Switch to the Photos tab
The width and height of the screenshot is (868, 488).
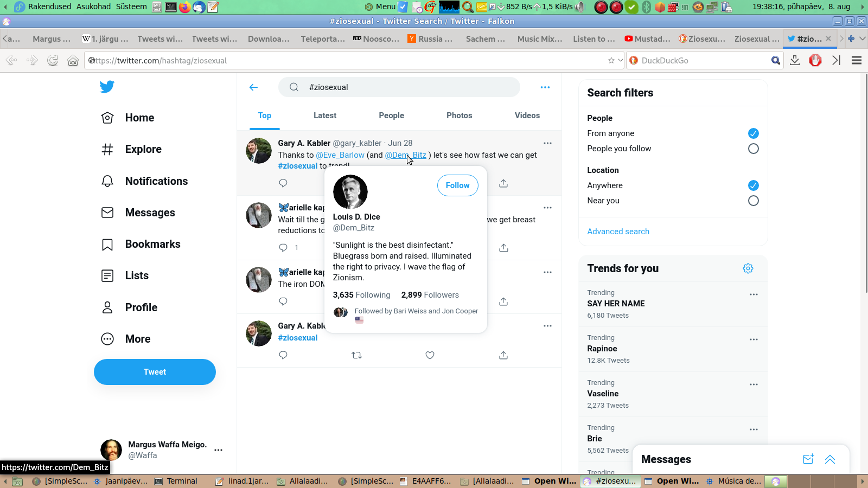[459, 115]
